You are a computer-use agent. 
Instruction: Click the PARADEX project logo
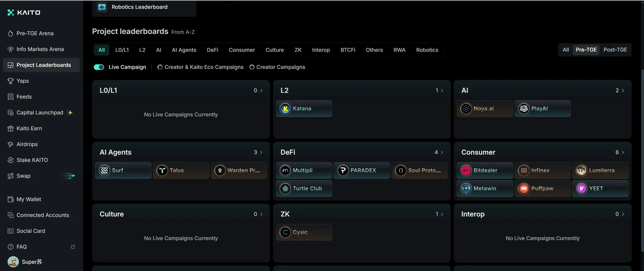(343, 170)
